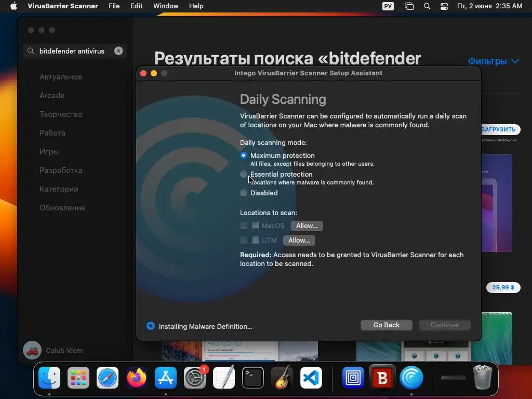
Task: Open App Store icon in Dock
Action: 166,378
